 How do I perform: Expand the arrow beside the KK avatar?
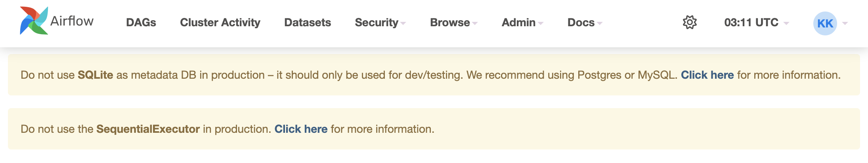845,23
